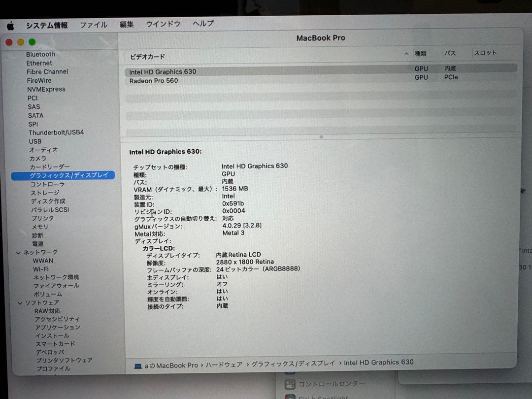Collapse the ネットワーク section in sidebar
Screen dimensions: 532x399
(x=19, y=252)
